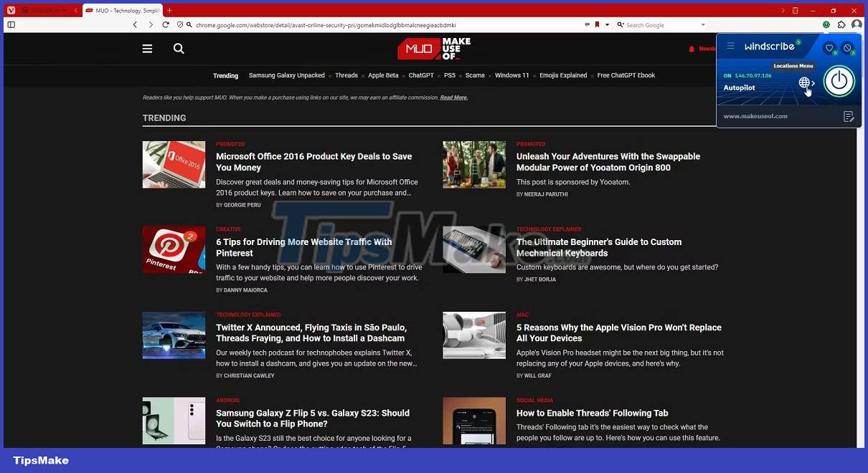Open the Windscribe hamburger menu
The width and height of the screenshot is (868, 473).
(730, 45)
